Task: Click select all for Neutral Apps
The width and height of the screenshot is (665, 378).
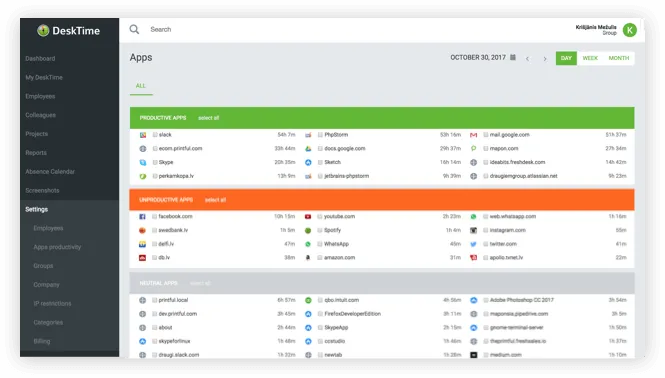Action: tap(200, 283)
